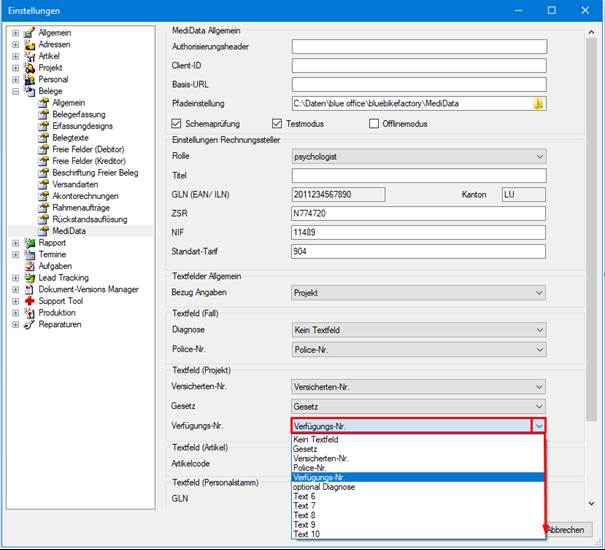Click the Dokument-Versions Manager icon

point(29,289)
